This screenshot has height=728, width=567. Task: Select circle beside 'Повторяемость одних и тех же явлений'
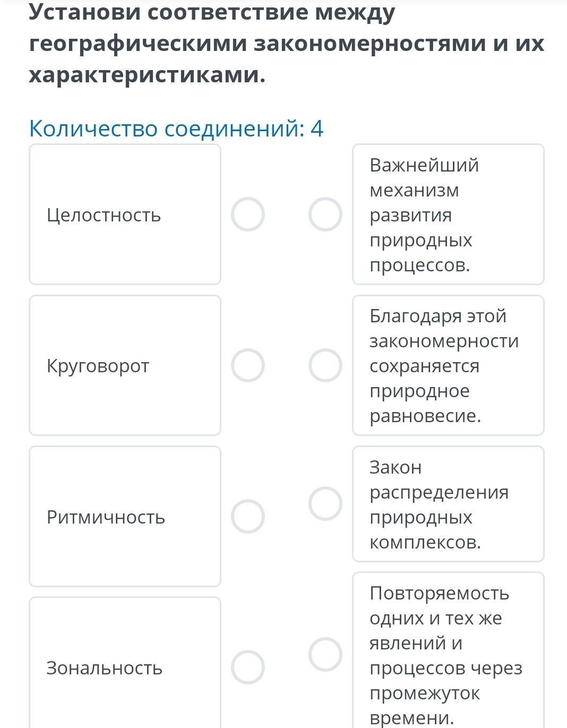325,654
